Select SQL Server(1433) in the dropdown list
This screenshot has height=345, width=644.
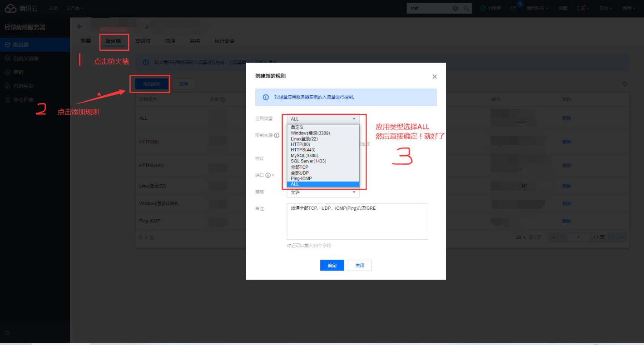(323, 161)
